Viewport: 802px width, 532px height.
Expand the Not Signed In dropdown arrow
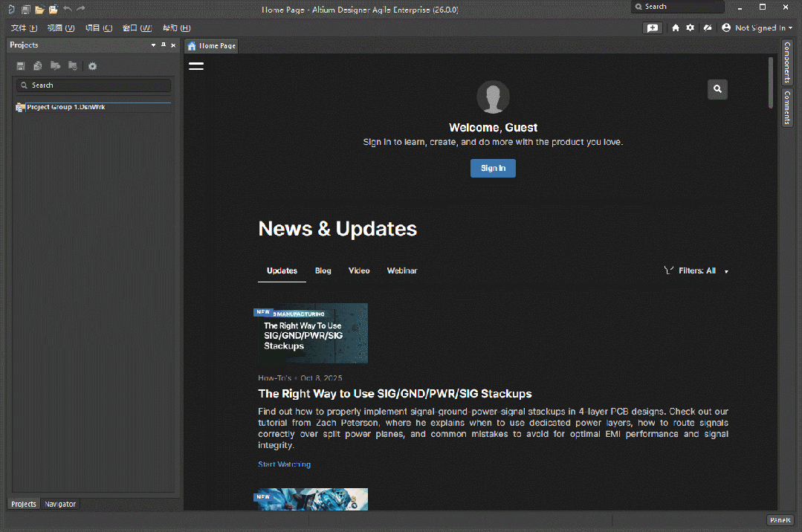(791, 28)
